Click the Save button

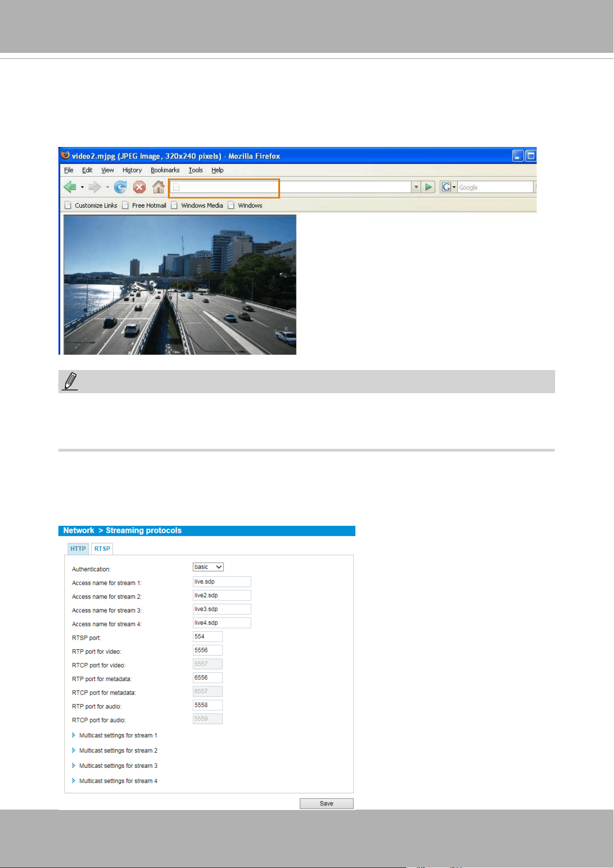tap(326, 804)
